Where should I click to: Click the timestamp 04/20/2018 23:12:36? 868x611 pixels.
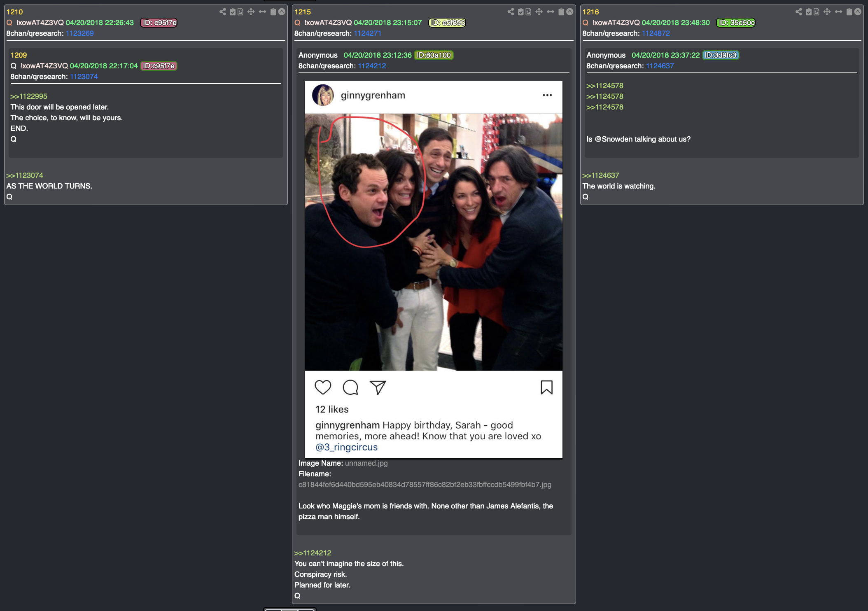coord(378,55)
